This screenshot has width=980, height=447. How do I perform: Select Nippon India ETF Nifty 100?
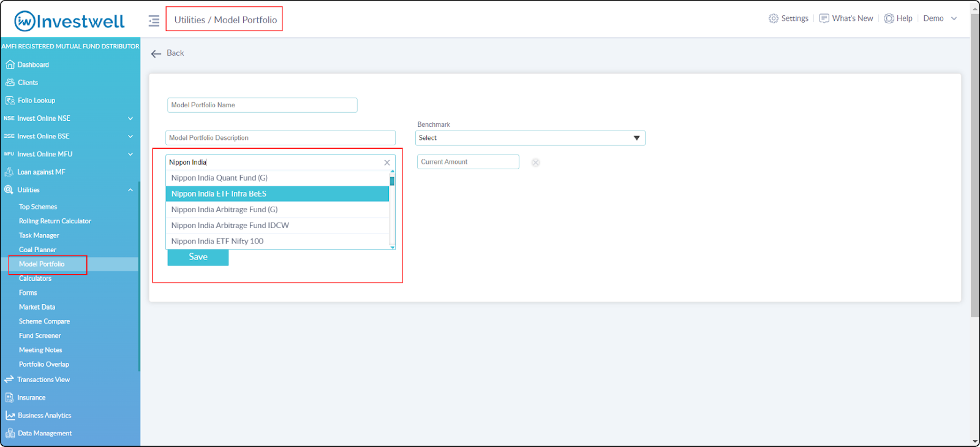[x=277, y=241]
